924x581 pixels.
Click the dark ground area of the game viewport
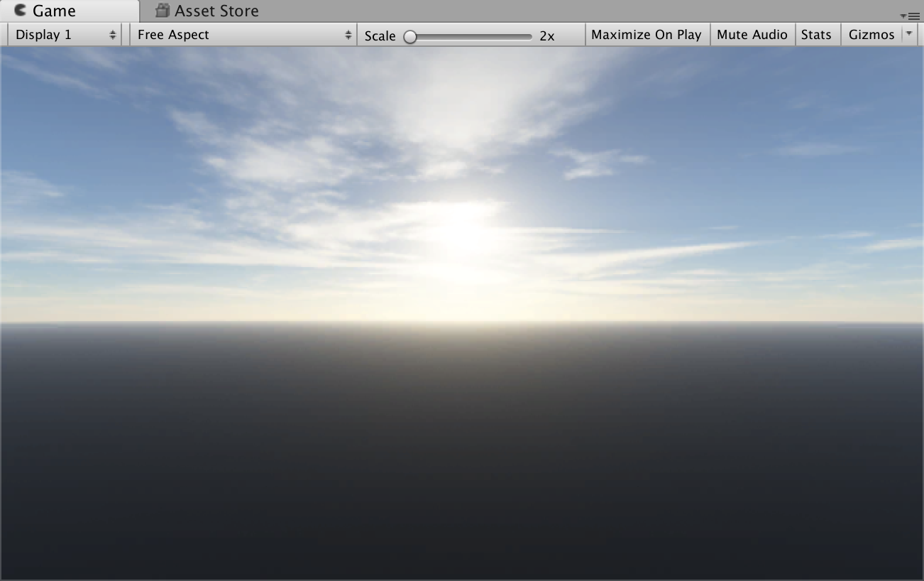pos(461,462)
